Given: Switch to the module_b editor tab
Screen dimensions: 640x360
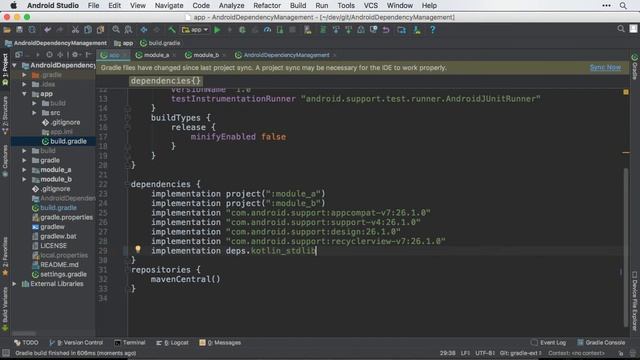Looking at the screenshot, I should (x=206, y=55).
